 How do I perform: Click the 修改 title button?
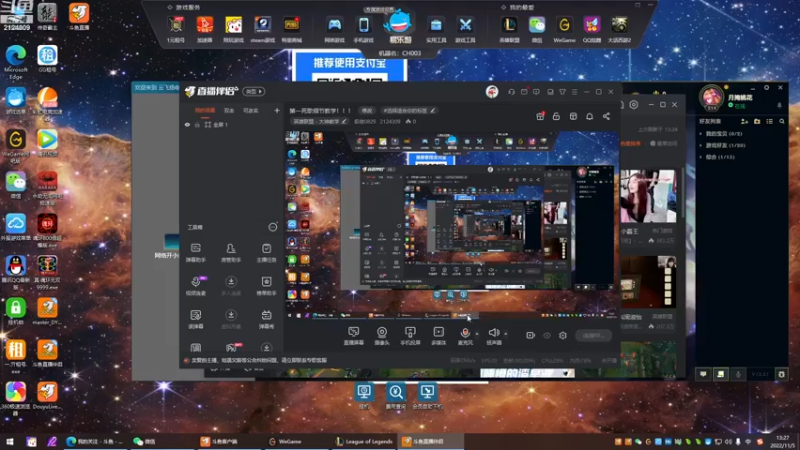[x=367, y=110]
